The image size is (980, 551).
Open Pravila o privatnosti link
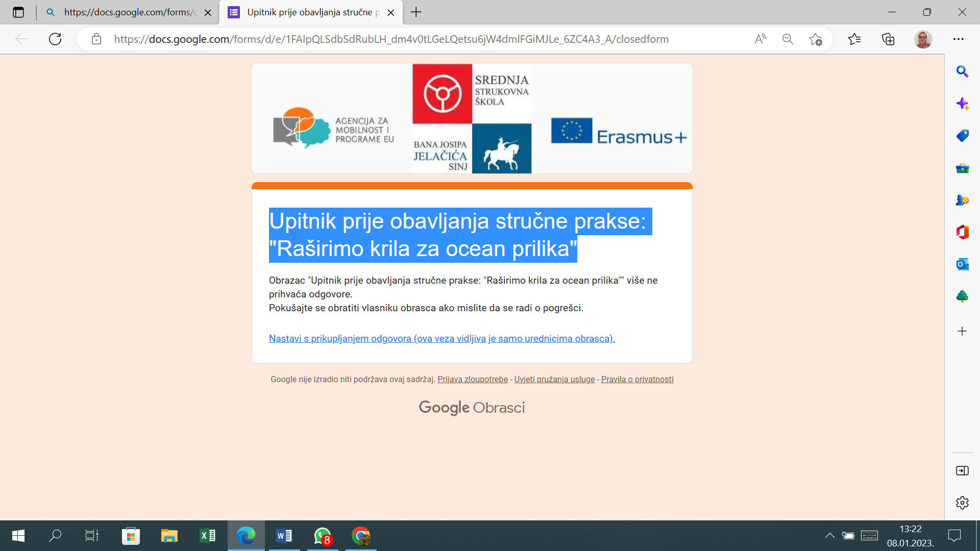tap(638, 379)
